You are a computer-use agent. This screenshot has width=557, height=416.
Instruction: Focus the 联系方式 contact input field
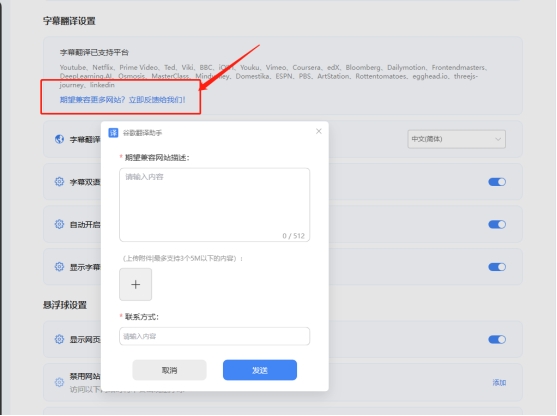coord(215,336)
